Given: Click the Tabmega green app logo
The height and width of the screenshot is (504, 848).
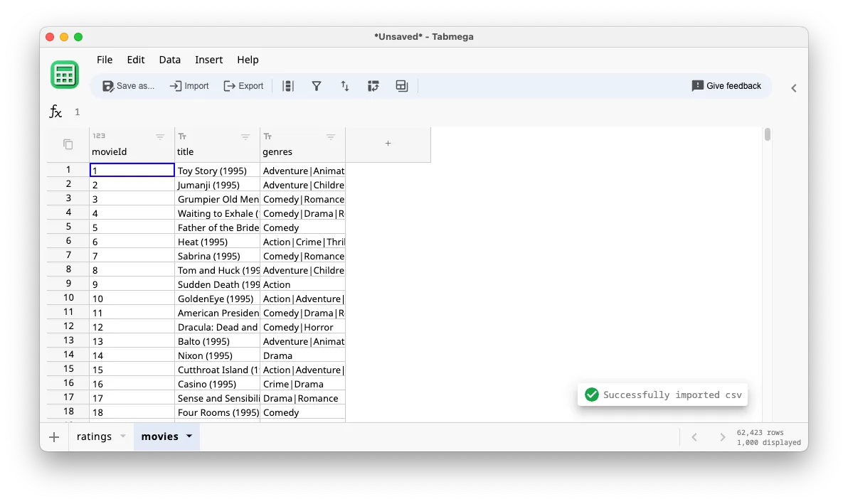Looking at the screenshot, I should click(65, 74).
